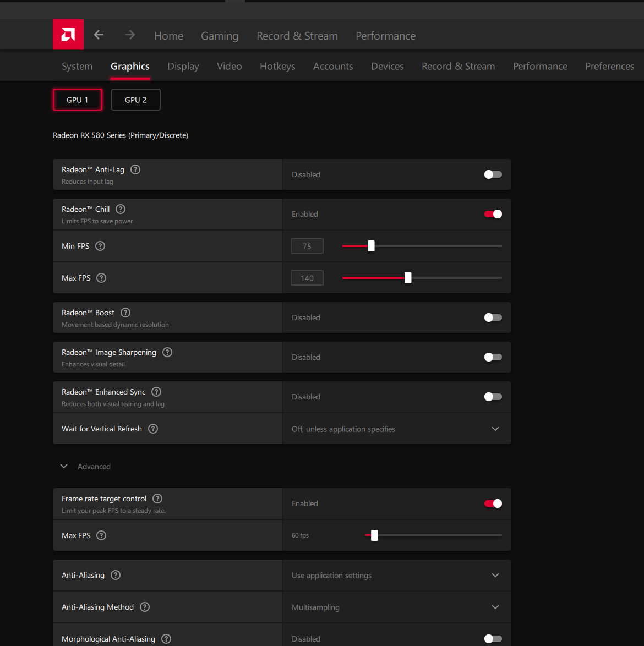Open help for Radeon Chill
Screen dimensions: 644x646
[121, 209]
